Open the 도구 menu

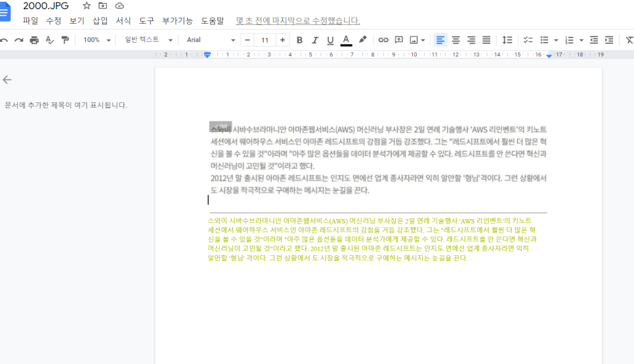[147, 20]
